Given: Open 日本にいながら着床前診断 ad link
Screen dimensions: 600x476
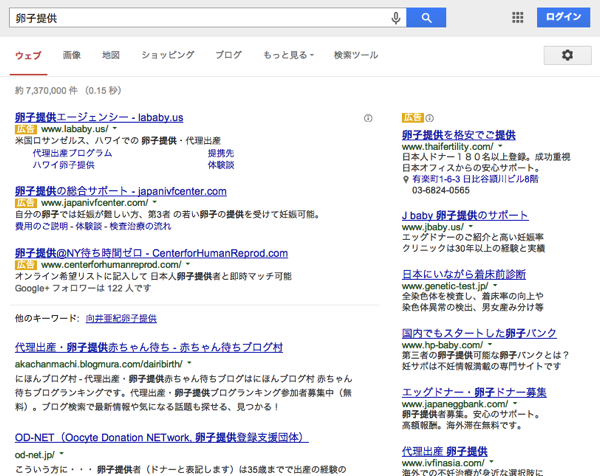Looking at the screenshot, I should click(x=464, y=274).
